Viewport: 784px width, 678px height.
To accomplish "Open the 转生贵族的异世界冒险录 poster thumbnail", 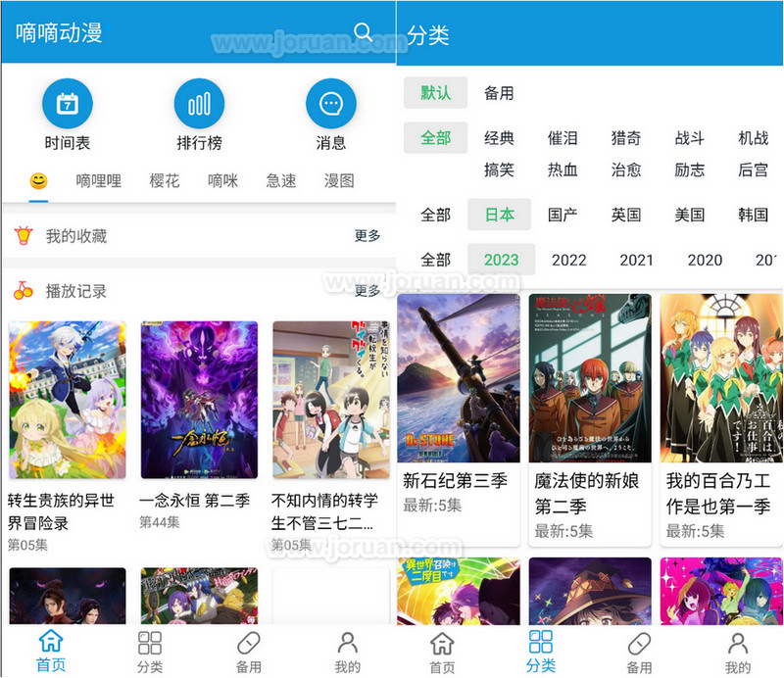I will click(x=67, y=400).
